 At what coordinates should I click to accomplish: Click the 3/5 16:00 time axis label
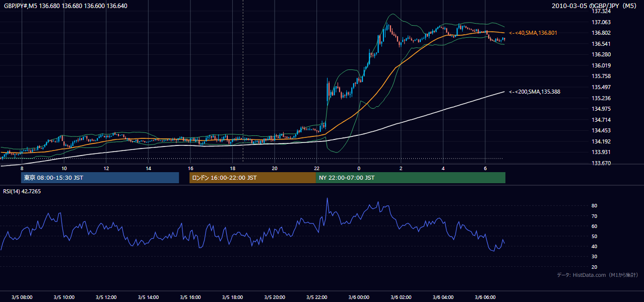tap(190, 297)
